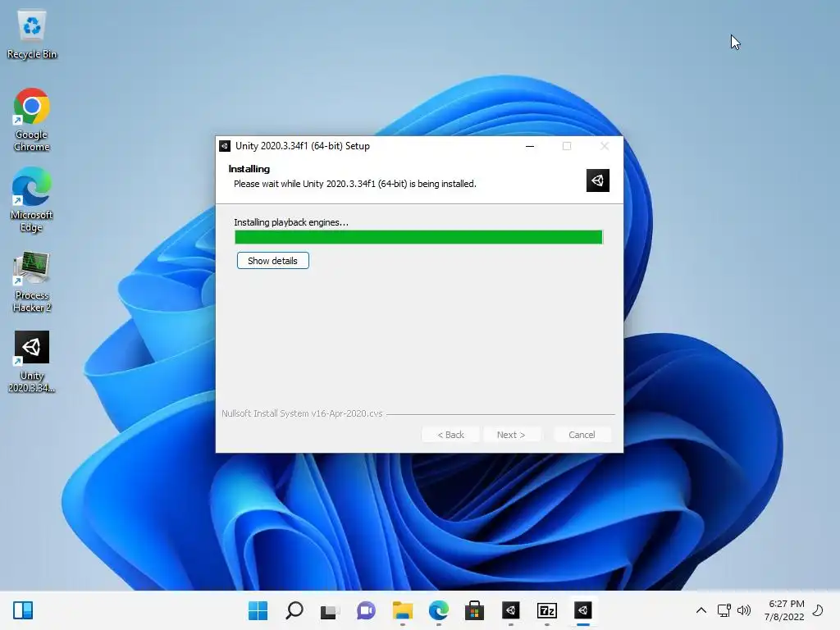Click the Unity logo in installer header

click(597, 180)
